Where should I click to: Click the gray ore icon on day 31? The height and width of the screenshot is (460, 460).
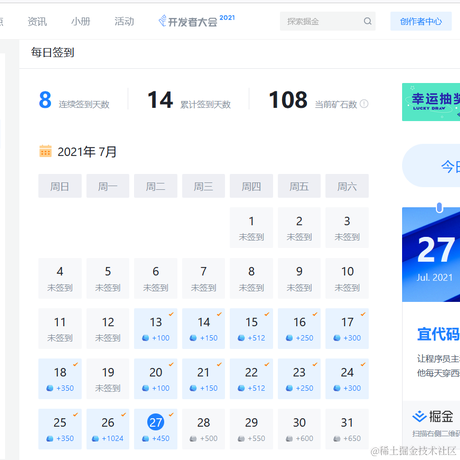[337, 439]
